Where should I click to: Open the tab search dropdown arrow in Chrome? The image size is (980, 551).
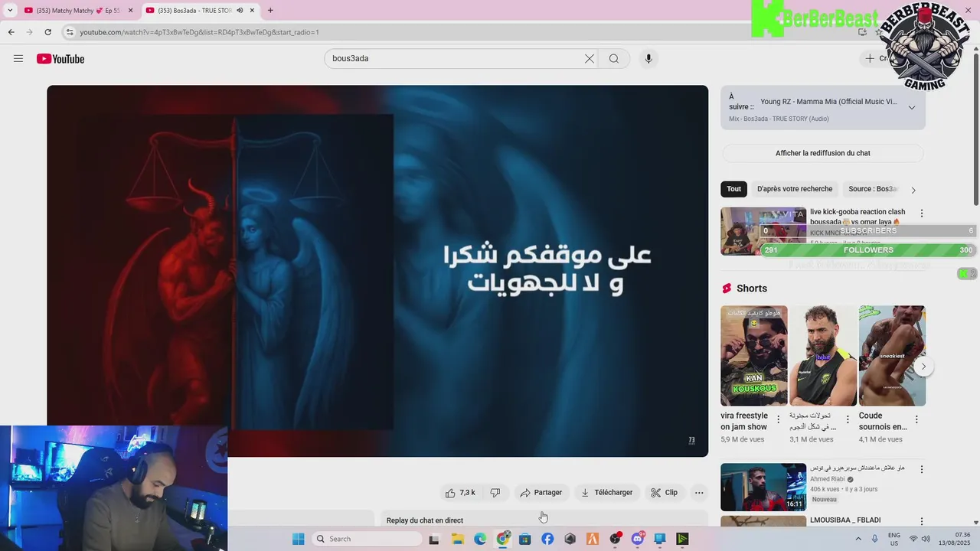click(x=10, y=11)
